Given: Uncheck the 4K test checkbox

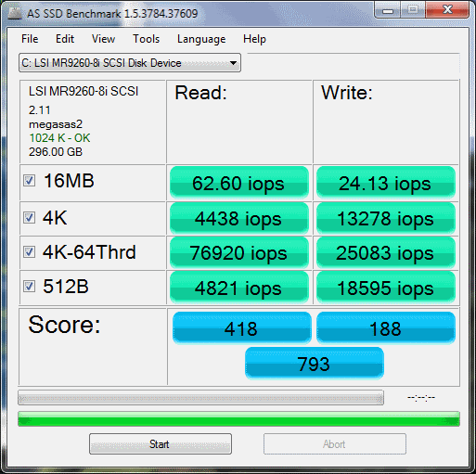Looking at the screenshot, I should pyautogui.click(x=29, y=218).
